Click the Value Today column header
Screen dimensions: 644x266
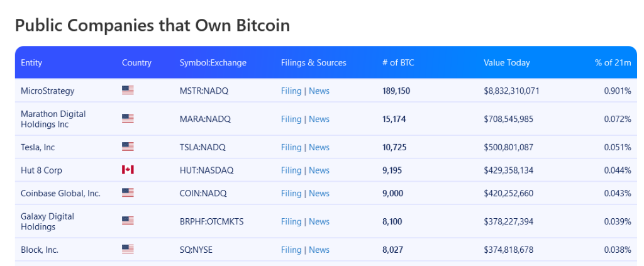pyautogui.click(x=506, y=62)
